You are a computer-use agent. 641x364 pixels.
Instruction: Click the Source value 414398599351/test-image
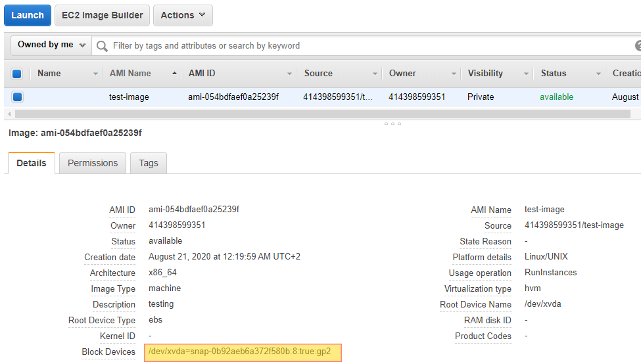(574, 225)
